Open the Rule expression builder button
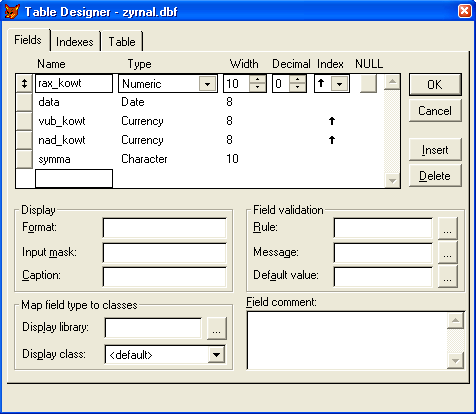Viewport: 476px width, 414px height. pos(447,228)
